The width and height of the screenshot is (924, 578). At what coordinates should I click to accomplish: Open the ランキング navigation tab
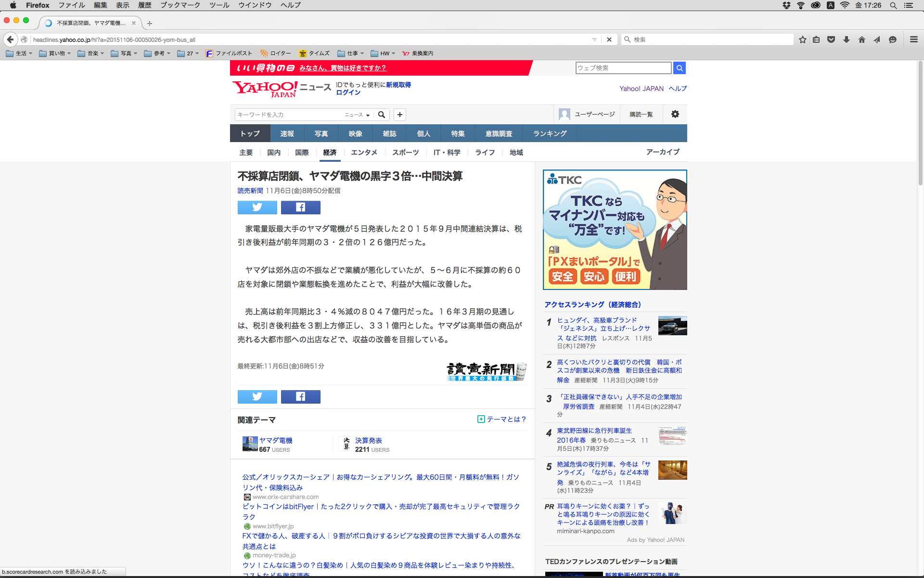(x=550, y=133)
